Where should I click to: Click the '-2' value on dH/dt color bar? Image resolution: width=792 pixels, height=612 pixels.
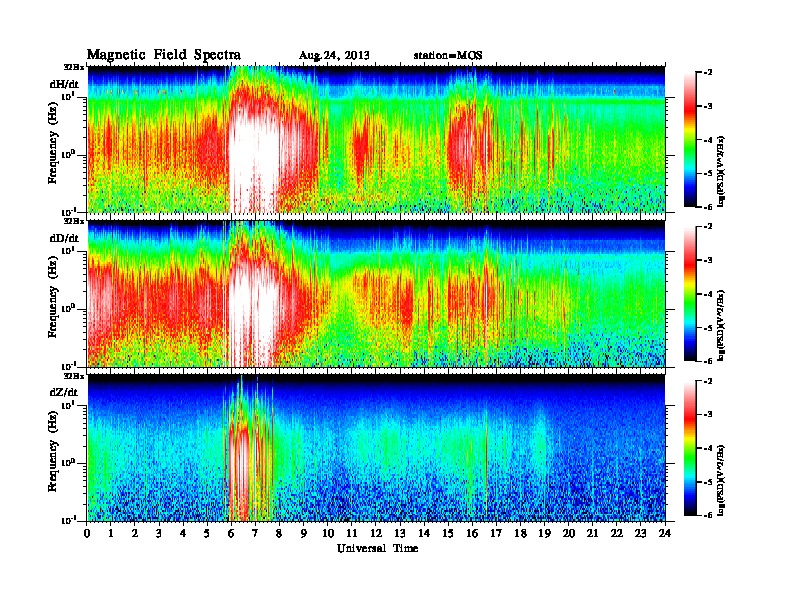click(708, 73)
